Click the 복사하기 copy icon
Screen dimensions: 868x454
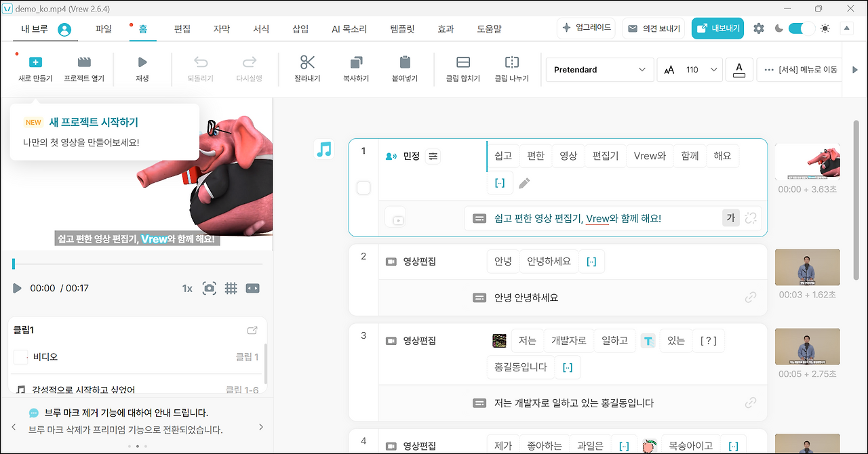(x=356, y=62)
